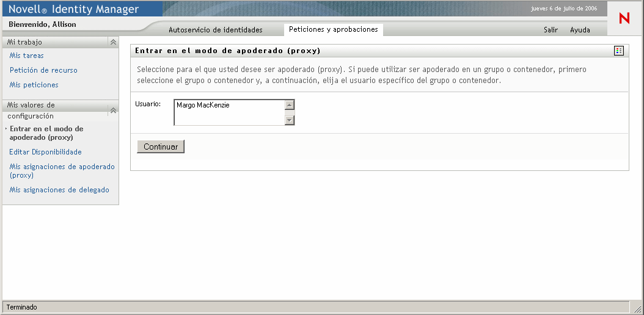Image resolution: width=644 pixels, height=315 pixels.
Task: Click the Usuario list scroll-down arrow
Action: tap(290, 120)
